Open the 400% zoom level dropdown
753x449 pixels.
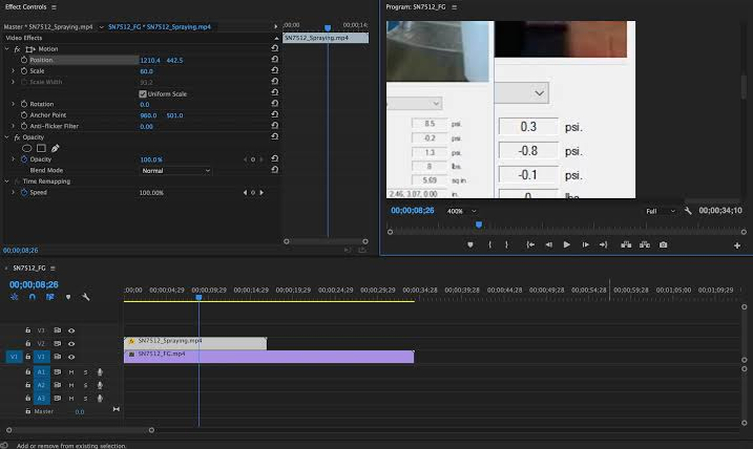(x=461, y=211)
